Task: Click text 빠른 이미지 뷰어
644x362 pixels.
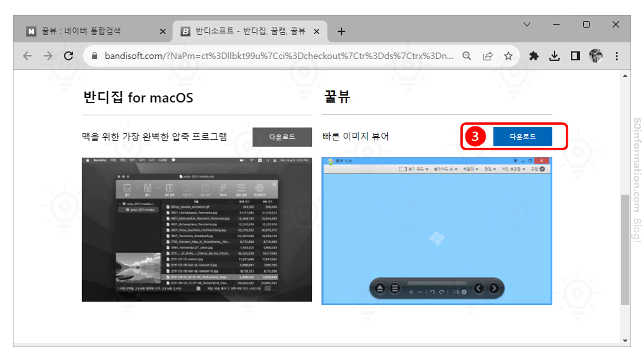Action: 356,136
